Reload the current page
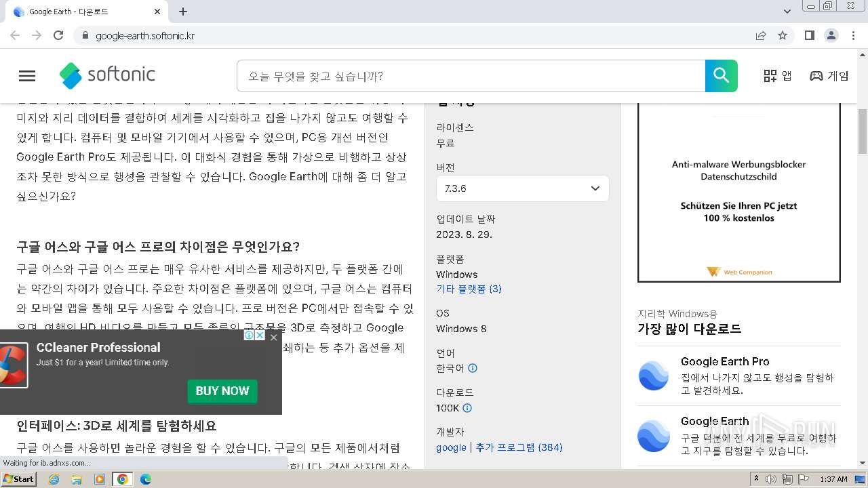 coord(58,35)
